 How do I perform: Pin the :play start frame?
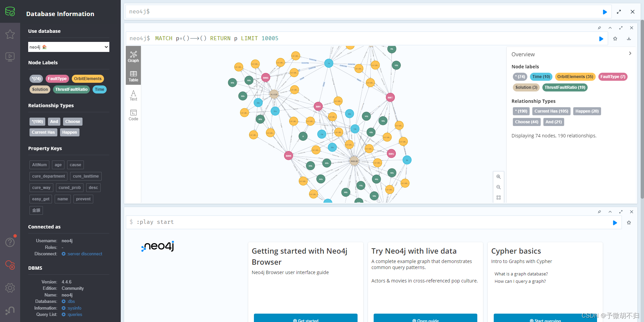coord(599,212)
